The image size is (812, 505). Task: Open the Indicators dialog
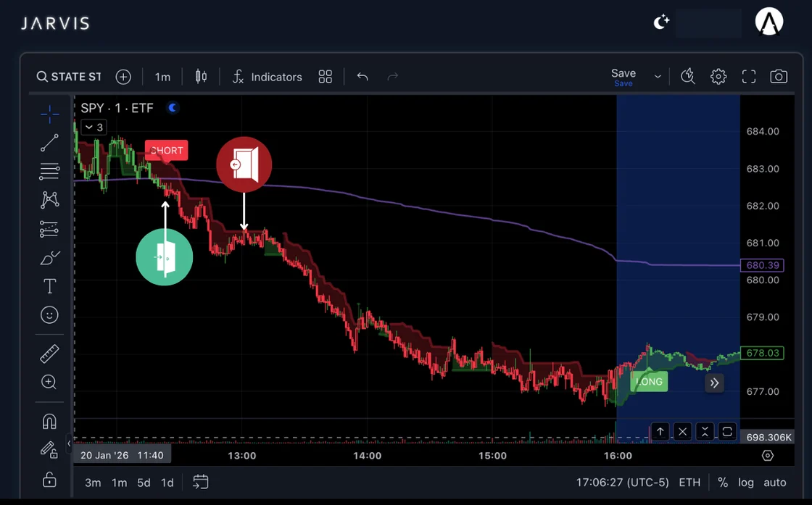pyautogui.click(x=268, y=77)
